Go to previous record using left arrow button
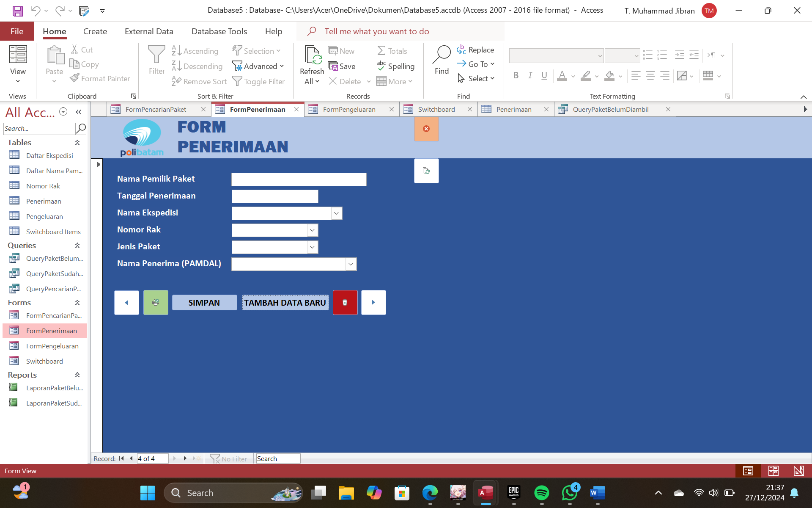Image resolution: width=812 pixels, height=508 pixels. (x=126, y=302)
